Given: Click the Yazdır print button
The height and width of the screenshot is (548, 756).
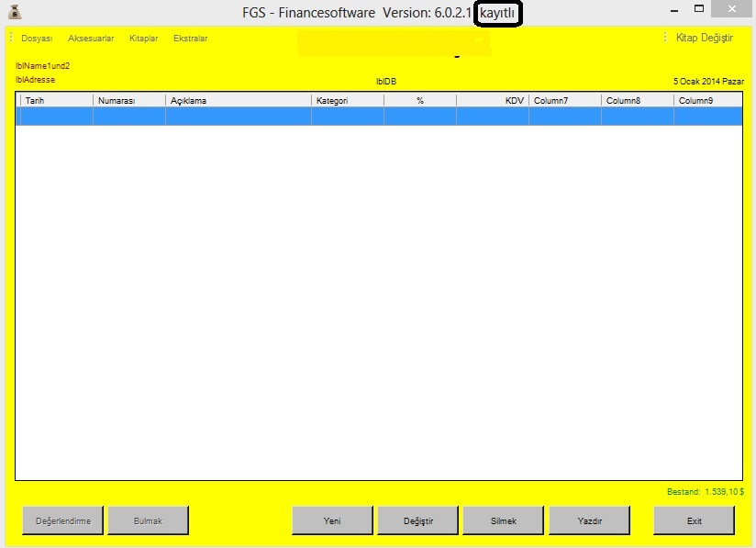Looking at the screenshot, I should tap(589, 520).
